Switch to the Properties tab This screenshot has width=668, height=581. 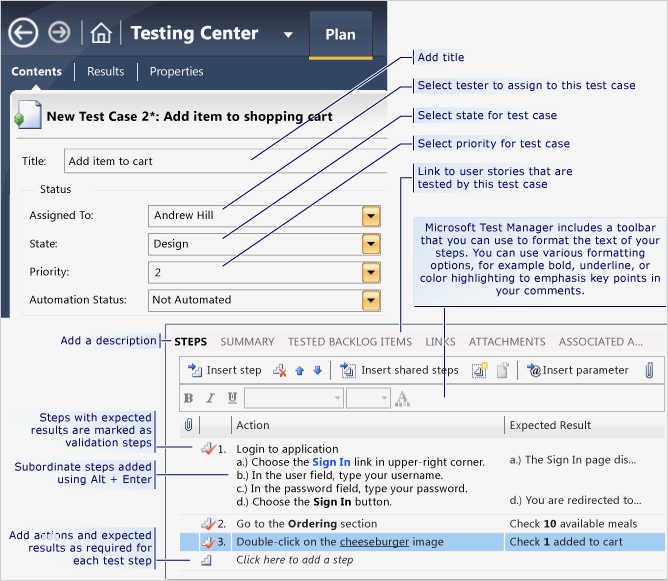(x=176, y=71)
